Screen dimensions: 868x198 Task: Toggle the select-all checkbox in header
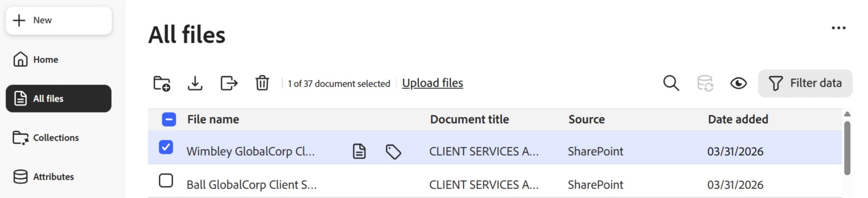tap(169, 119)
